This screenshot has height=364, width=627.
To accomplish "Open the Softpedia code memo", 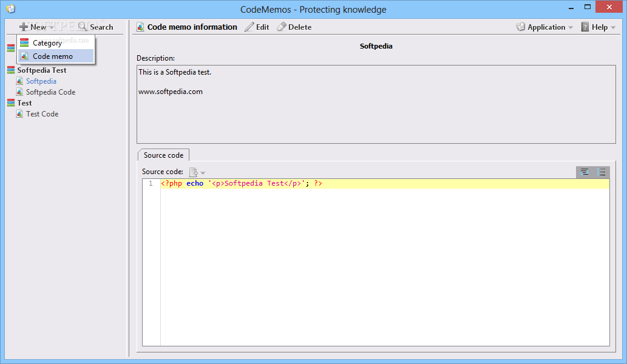I will click(x=41, y=81).
